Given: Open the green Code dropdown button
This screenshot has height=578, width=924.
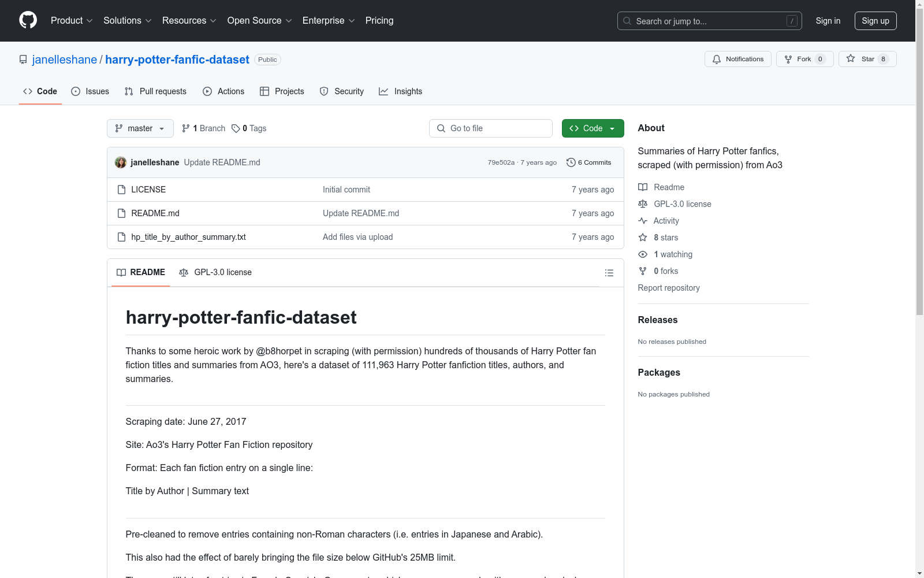Looking at the screenshot, I should tap(593, 128).
